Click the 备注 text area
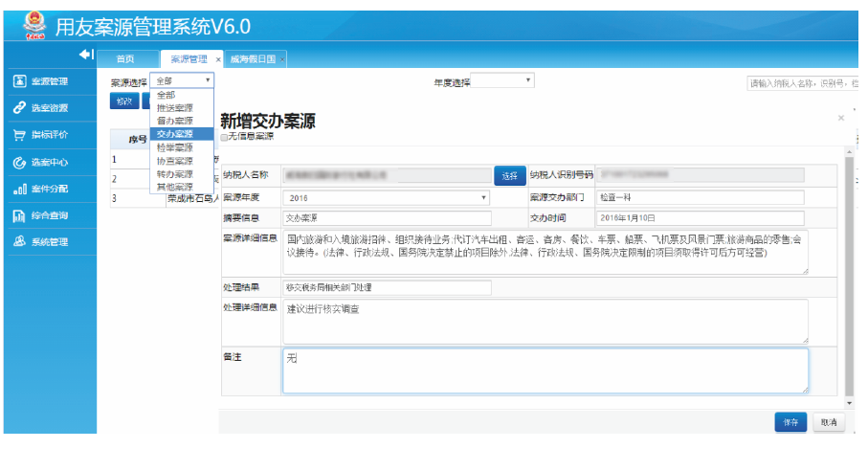This screenshot has height=449, width=868. click(545, 370)
